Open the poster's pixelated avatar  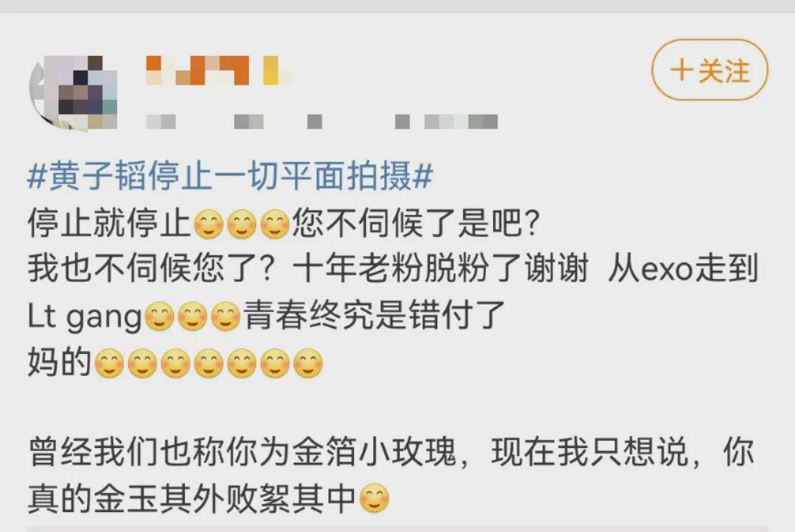74,92
